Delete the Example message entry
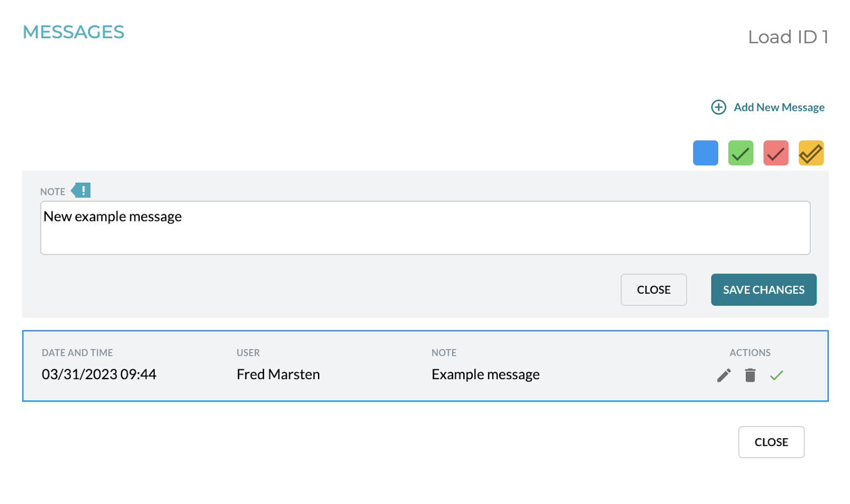This screenshot has height=504, width=850. tap(750, 375)
